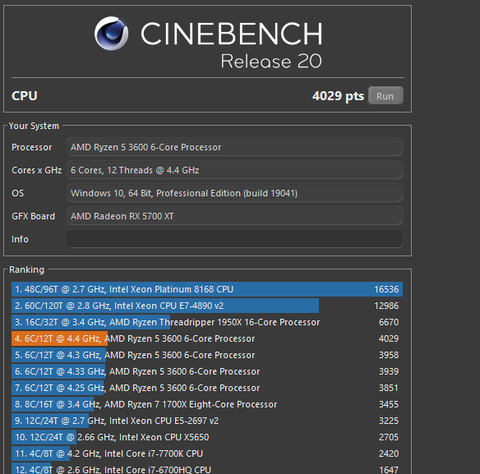
Task: Select the GFX Board field AMD Radeon RX 5700 XT
Action: 234,216
